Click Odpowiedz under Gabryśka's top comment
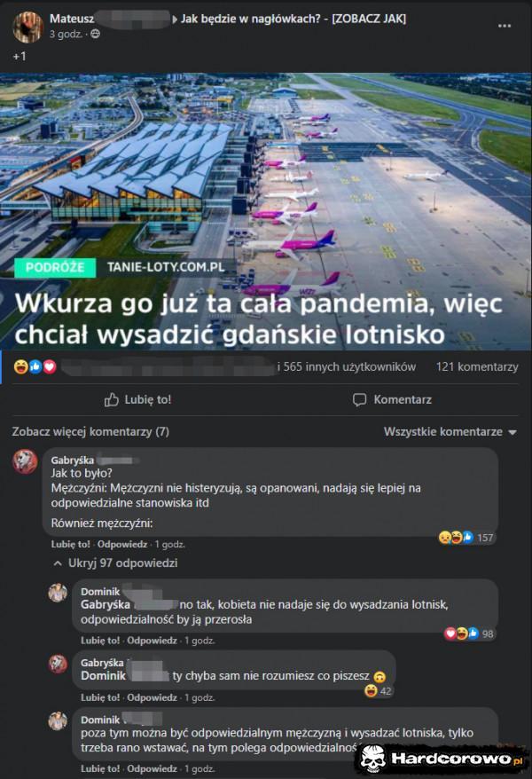Image resolution: width=532 pixels, height=779 pixels. pos(122,545)
